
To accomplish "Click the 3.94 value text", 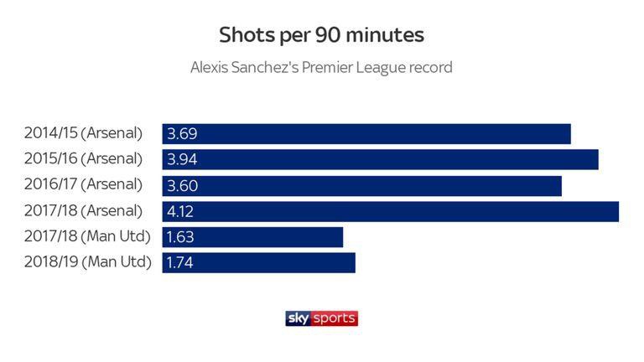I will coord(182,160).
